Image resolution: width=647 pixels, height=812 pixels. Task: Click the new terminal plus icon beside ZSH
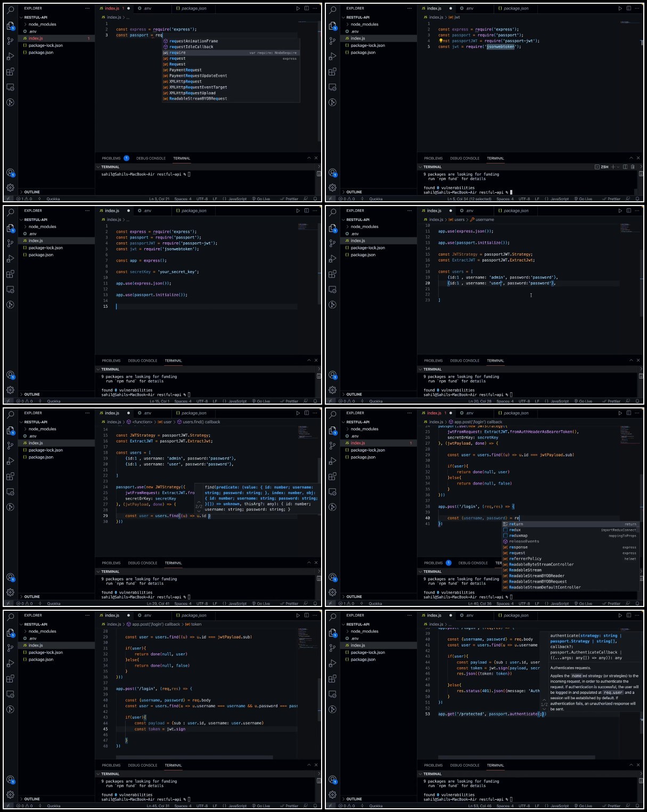[x=613, y=167]
